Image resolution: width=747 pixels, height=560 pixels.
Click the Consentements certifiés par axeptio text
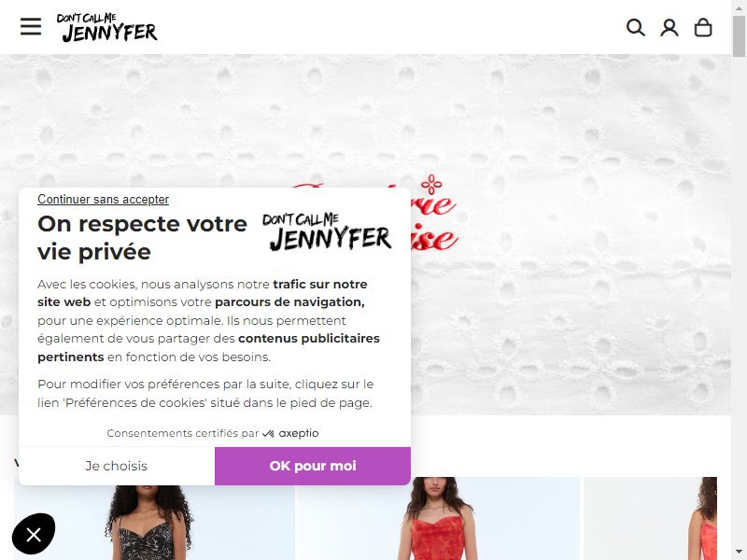click(213, 433)
